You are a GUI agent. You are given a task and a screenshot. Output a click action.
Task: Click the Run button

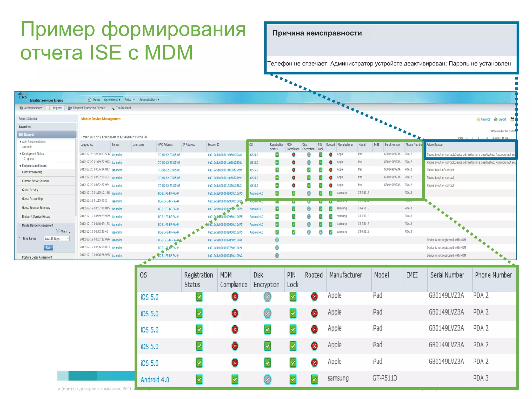click(x=48, y=248)
